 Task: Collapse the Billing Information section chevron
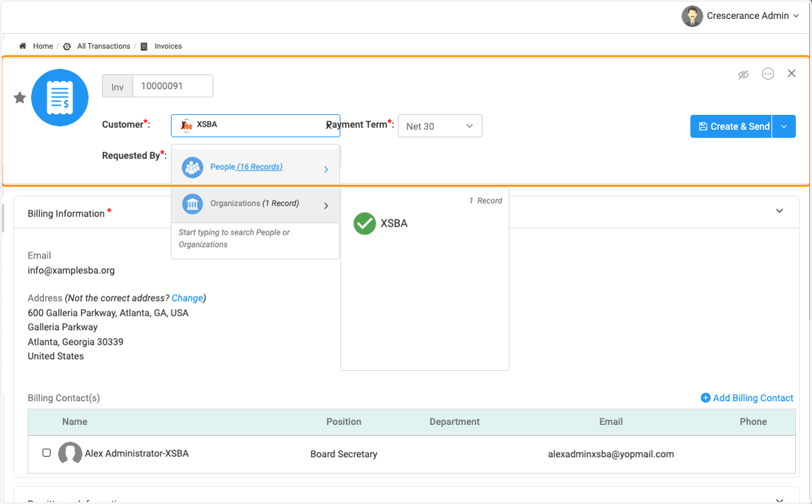[x=780, y=211]
